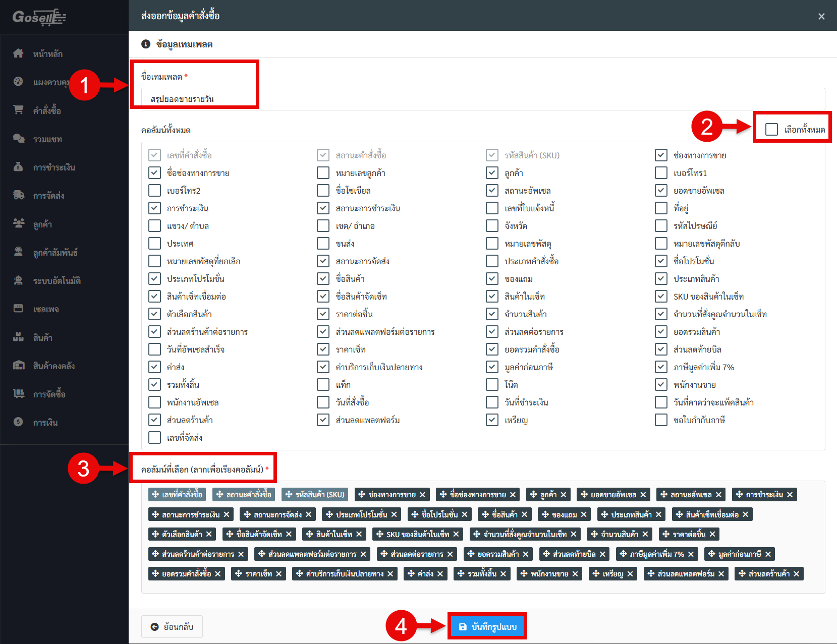This screenshot has width=837, height=644.
Task: Click the delivery truck icon for การจัดส่ง
Action: pos(19,195)
